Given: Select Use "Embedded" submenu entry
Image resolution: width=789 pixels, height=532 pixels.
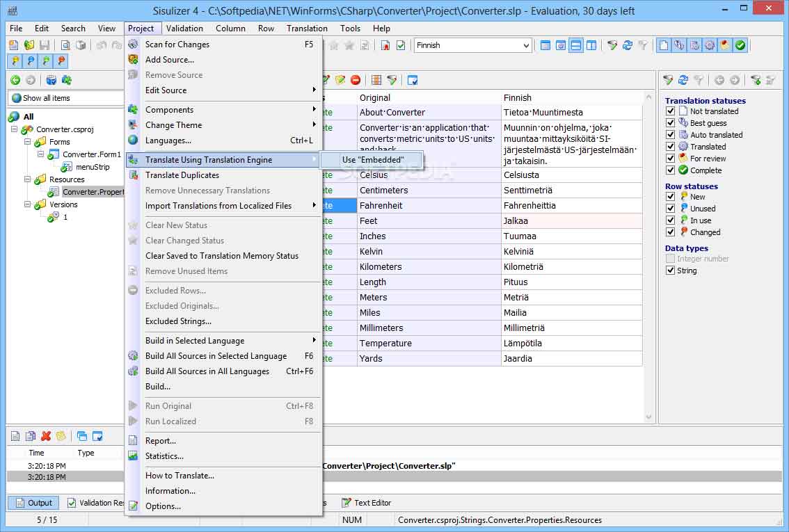Looking at the screenshot, I should point(373,160).
